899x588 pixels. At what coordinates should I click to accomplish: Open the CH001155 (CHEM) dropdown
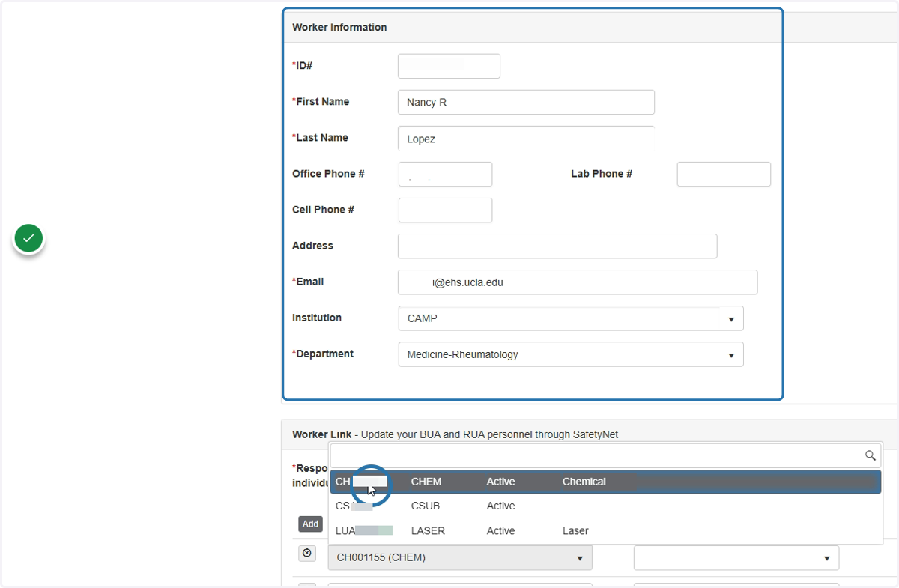click(x=460, y=558)
